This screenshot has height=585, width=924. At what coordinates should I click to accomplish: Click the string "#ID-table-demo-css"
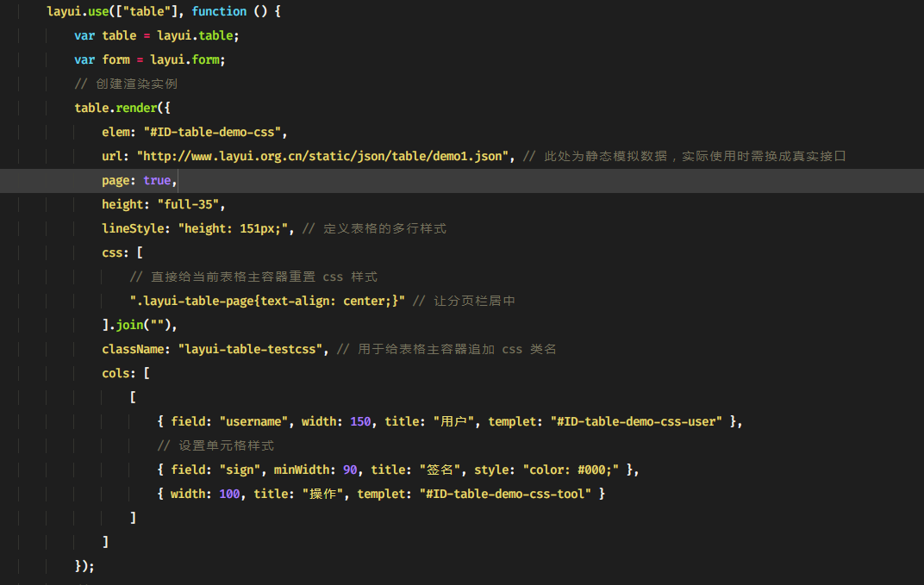(x=212, y=132)
